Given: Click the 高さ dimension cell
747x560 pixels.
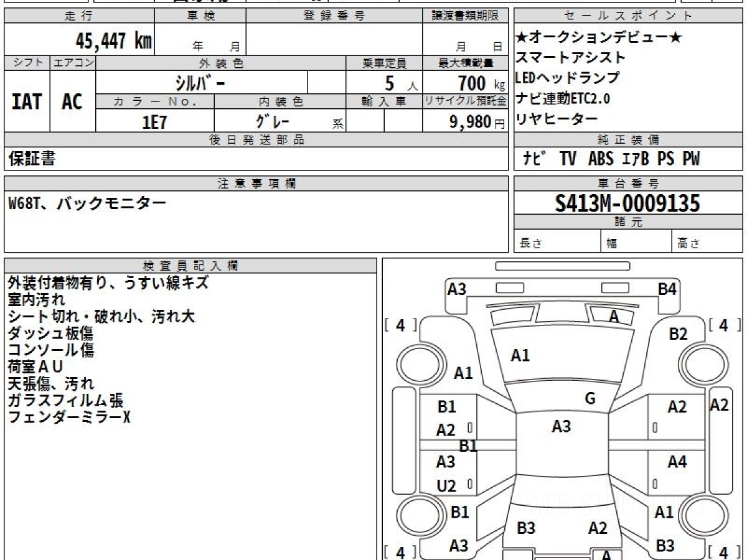Looking at the screenshot, I should (707, 241).
